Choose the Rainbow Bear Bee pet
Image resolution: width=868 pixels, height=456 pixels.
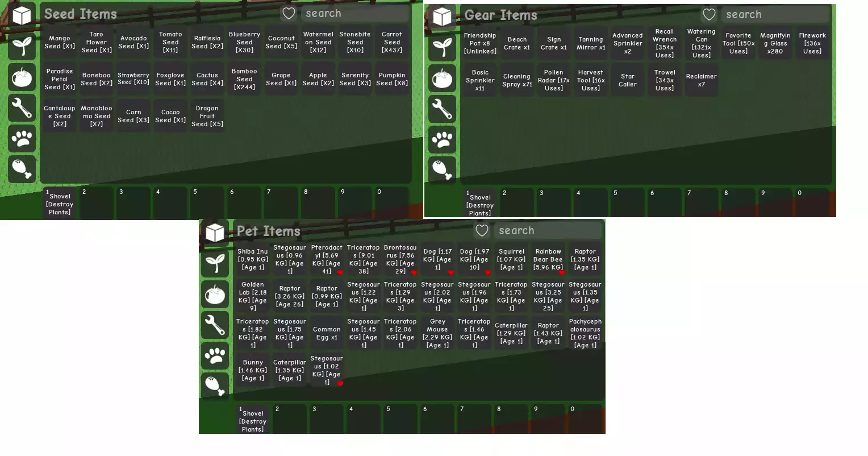(x=548, y=259)
